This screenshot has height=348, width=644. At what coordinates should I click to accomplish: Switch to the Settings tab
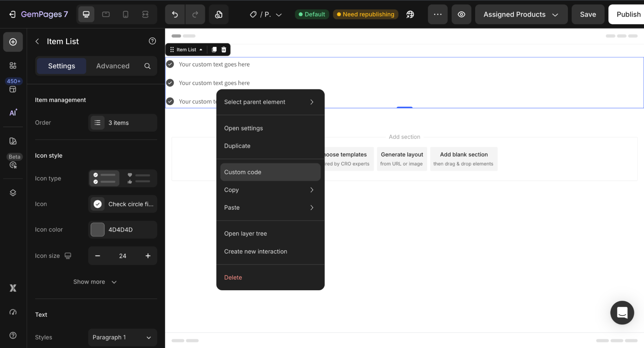pos(62,66)
